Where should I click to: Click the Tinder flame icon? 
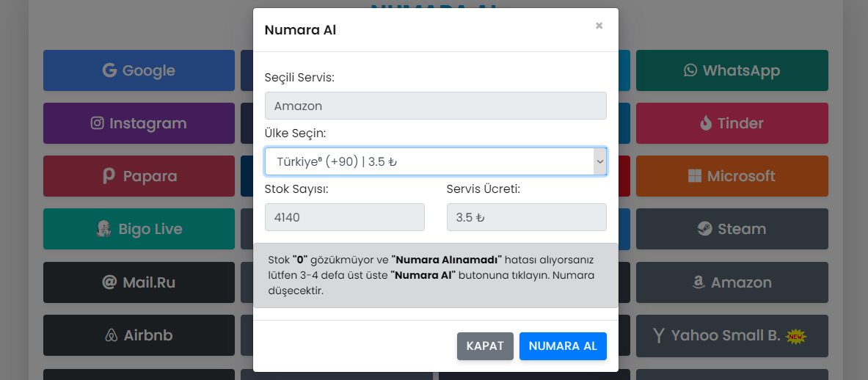[705, 123]
